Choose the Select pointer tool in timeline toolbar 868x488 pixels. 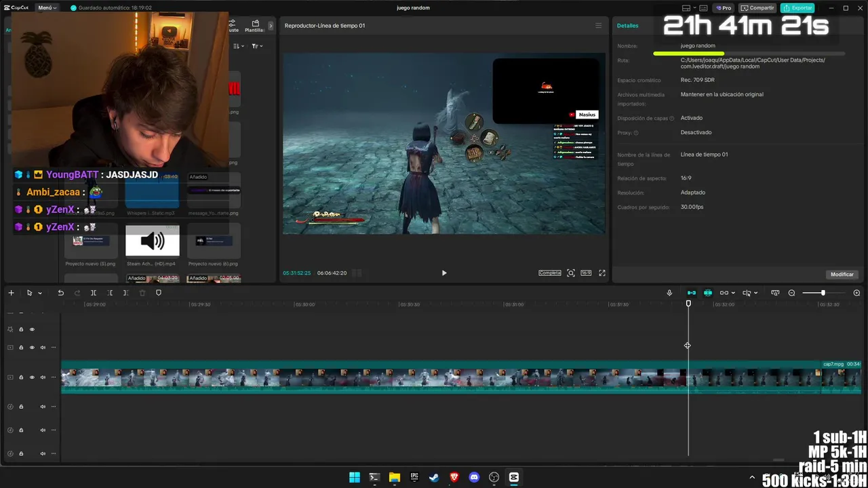[x=29, y=293]
